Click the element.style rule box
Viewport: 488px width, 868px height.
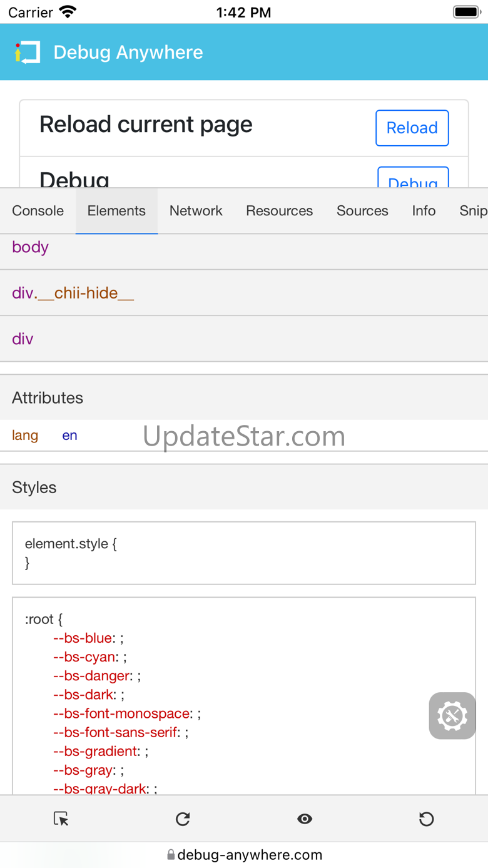(244, 553)
